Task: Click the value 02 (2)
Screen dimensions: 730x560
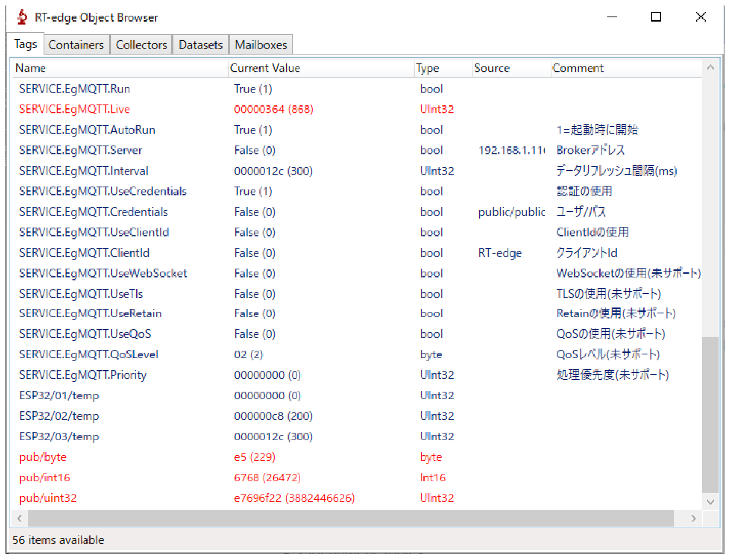Action: (x=249, y=354)
